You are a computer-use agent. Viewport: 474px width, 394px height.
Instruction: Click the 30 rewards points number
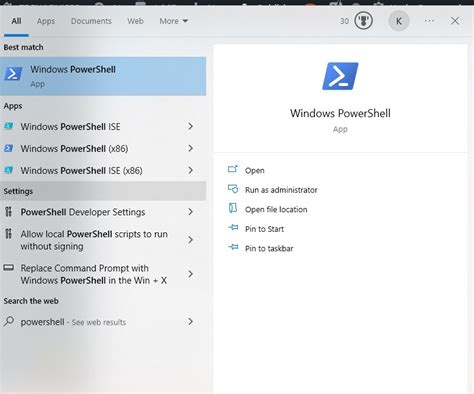tap(344, 21)
